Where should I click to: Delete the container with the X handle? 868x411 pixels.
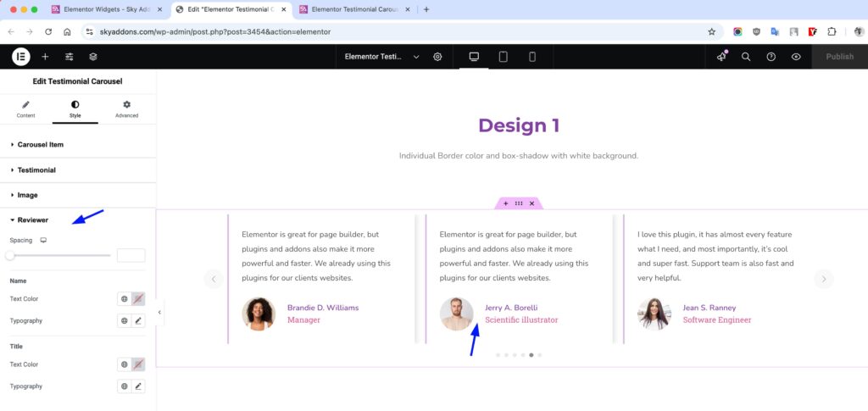(x=532, y=203)
